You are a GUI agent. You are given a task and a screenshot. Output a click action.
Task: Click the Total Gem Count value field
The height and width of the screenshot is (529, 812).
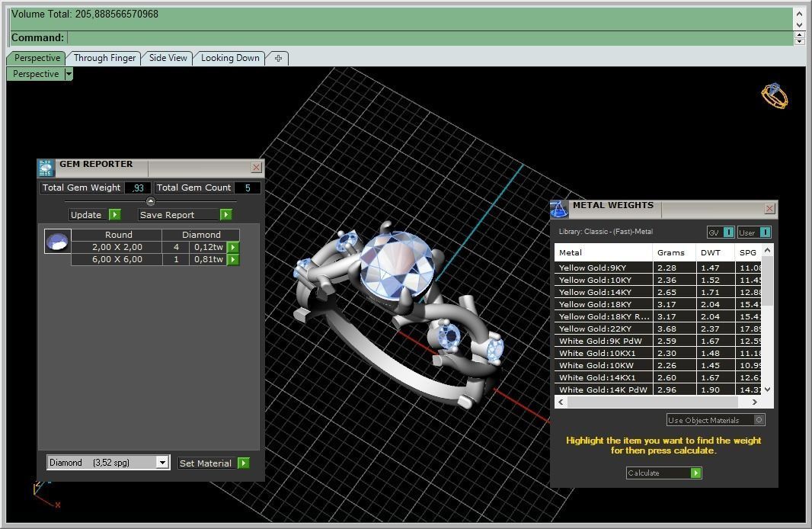pyautogui.click(x=247, y=188)
